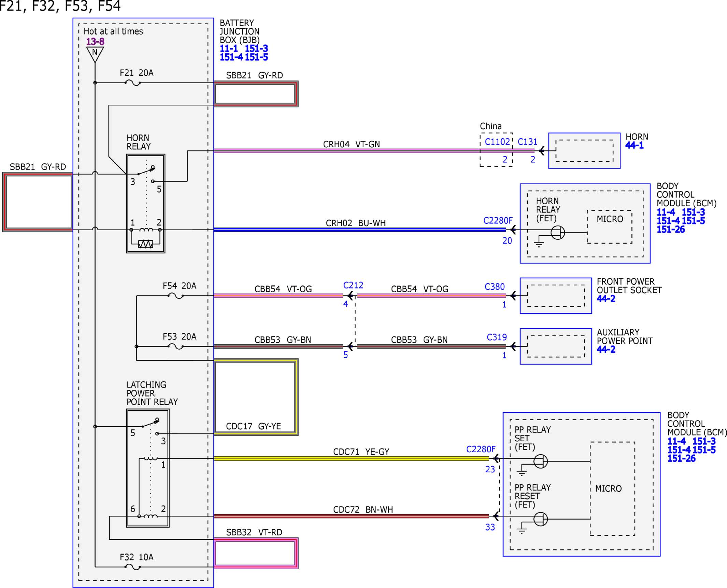The height and width of the screenshot is (588, 727).
Task: Open the 151-26 link of the upper BCM
Action: click(x=671, y=230)
